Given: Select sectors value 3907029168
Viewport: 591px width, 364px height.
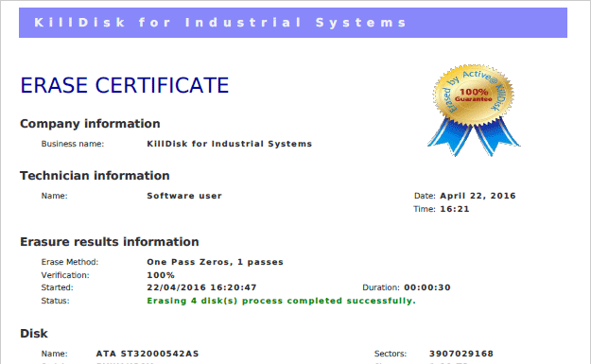Looking at the screenshot, I should coord(461,354).
